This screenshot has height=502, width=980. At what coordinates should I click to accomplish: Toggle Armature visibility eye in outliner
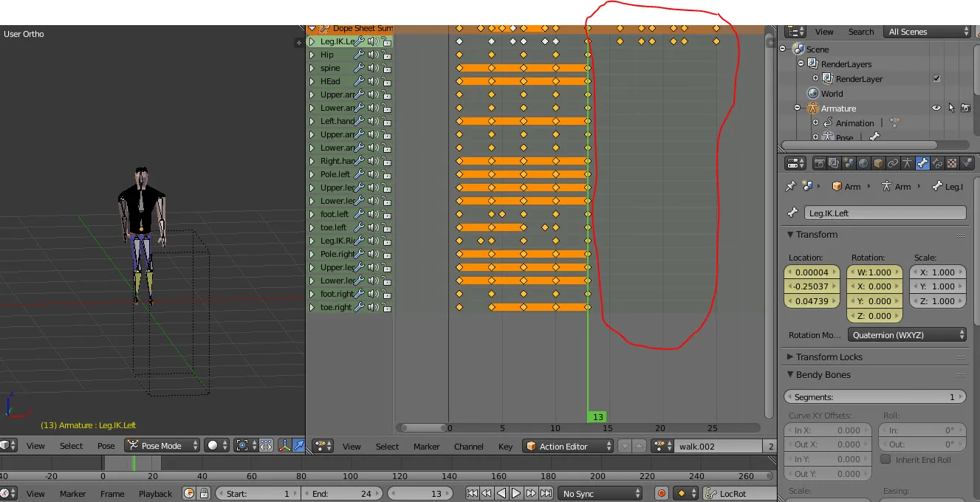(936, 108)
